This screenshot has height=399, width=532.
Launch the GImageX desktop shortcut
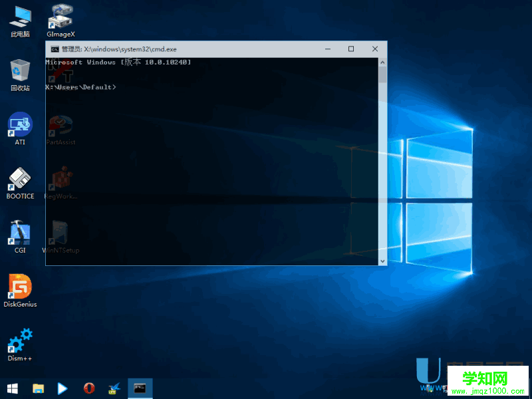click(x=61, y=21)
